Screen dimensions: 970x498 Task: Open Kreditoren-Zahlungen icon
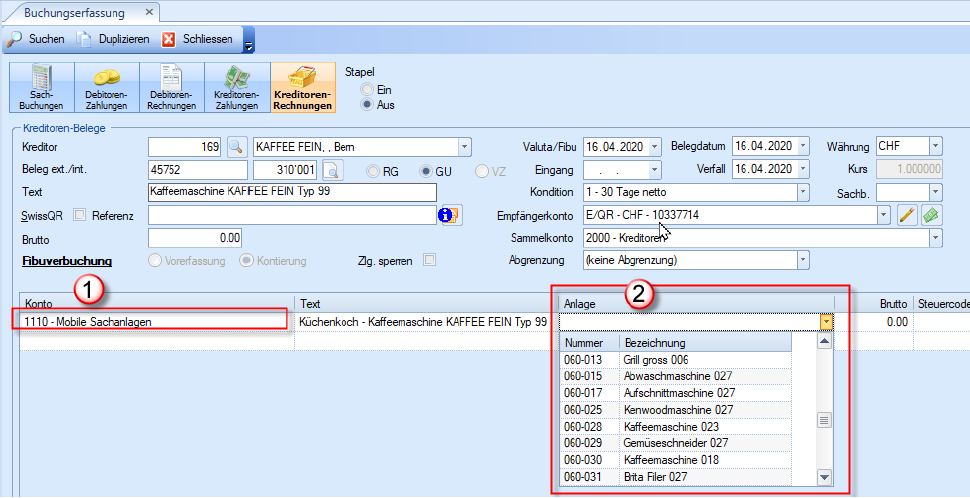point(237,87)
